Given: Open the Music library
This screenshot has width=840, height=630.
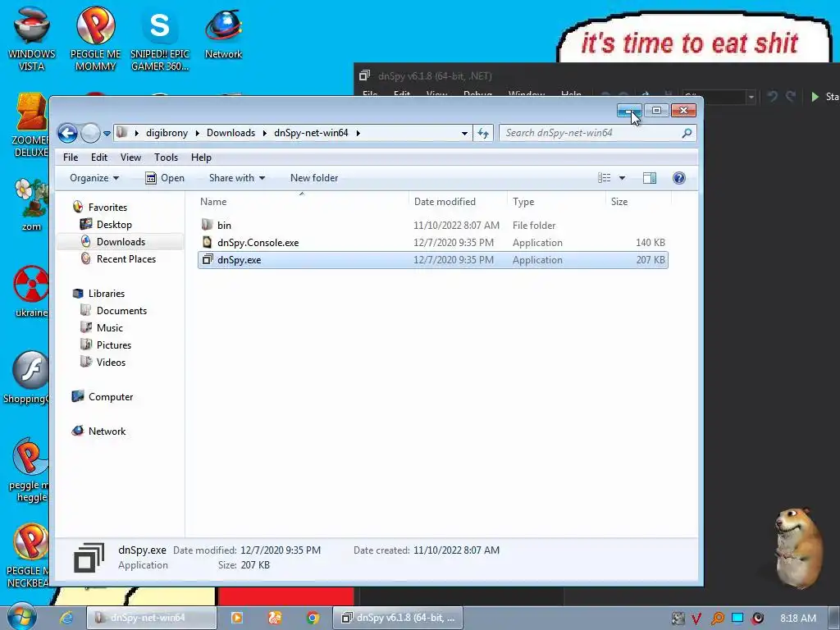Looking at the screenshot, I should (109, 328).
